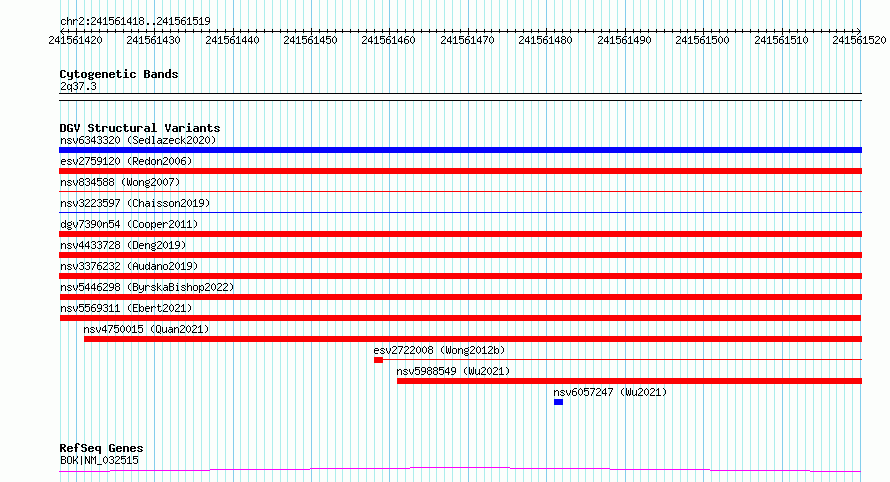Image resolution: width=890 pixels, height=482 pixels.
Task: Select nsv4433728 (Deng2019) variant label
Action: coord(123,245)
